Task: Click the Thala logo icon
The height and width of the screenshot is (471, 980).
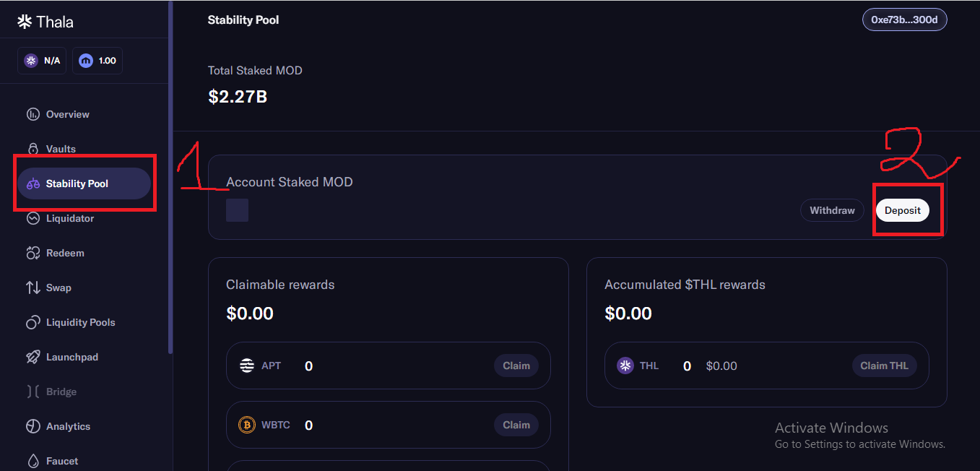Action: pos(25,22)
